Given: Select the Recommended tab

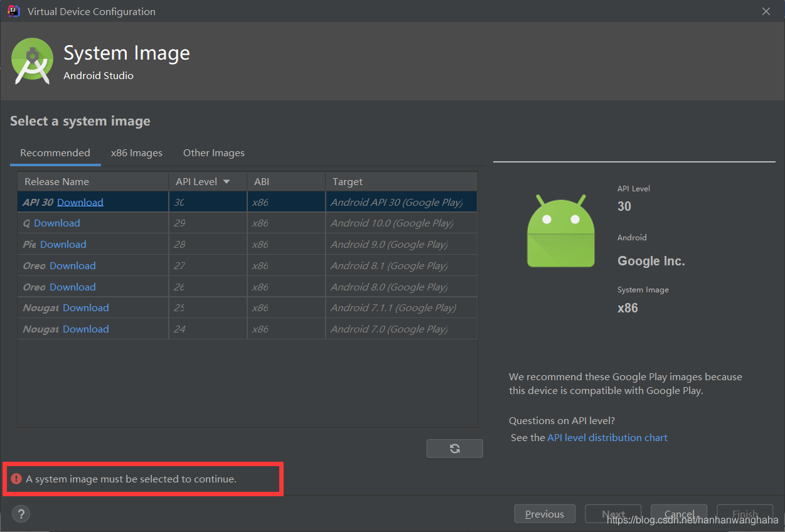Looking at the screenshot, I should [x=55, y=152].
